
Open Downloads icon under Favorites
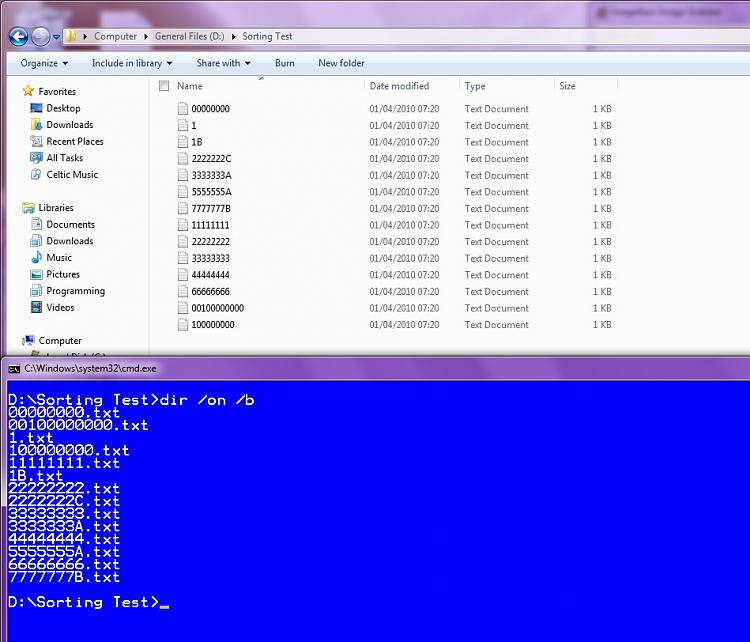point(36,124)
